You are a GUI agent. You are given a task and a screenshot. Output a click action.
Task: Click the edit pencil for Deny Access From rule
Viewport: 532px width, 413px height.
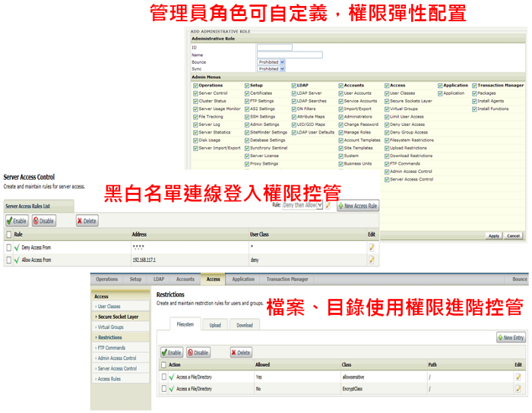[x=372, y=247]
